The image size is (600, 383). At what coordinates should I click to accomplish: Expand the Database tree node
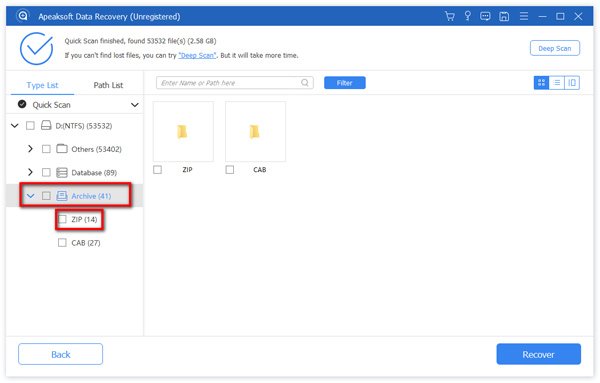[x=30, y=173]
